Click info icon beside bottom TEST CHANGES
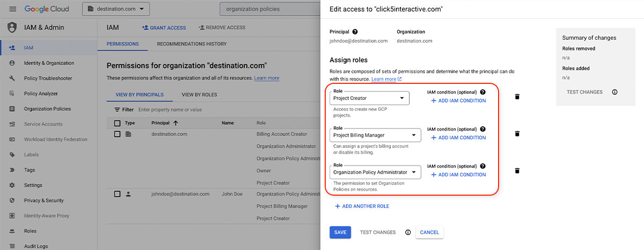The width and height of the screenshot is (644, 250). [x=408, y=232]
